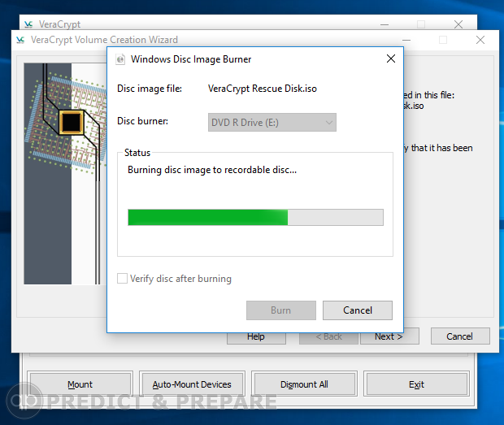Click Auto-Mount Devices in VeraCrypt

pos(192,384)
